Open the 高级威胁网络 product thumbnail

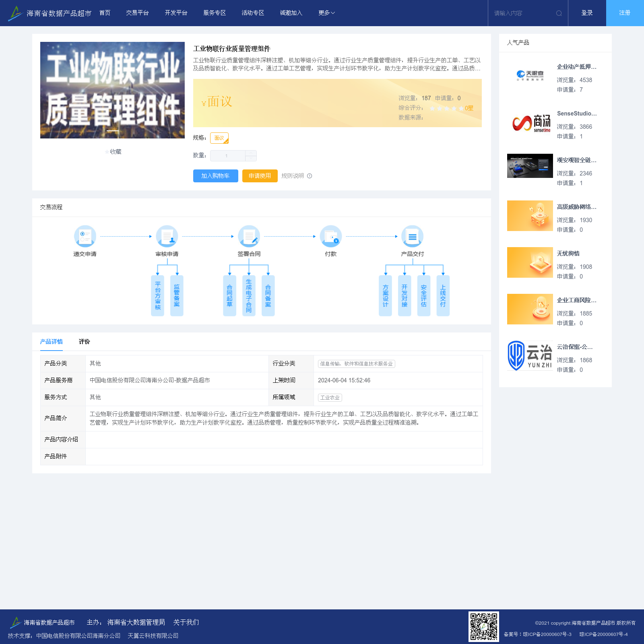point(530,216)
